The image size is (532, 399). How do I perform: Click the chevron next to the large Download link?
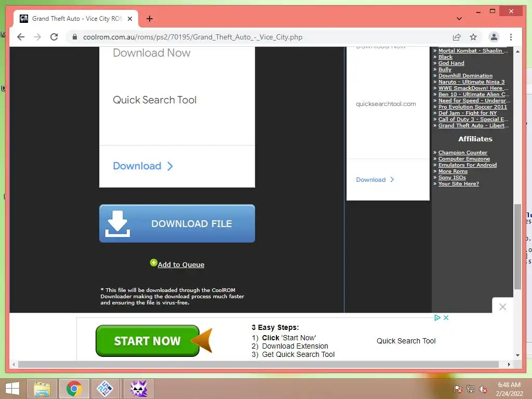point(170,166)
